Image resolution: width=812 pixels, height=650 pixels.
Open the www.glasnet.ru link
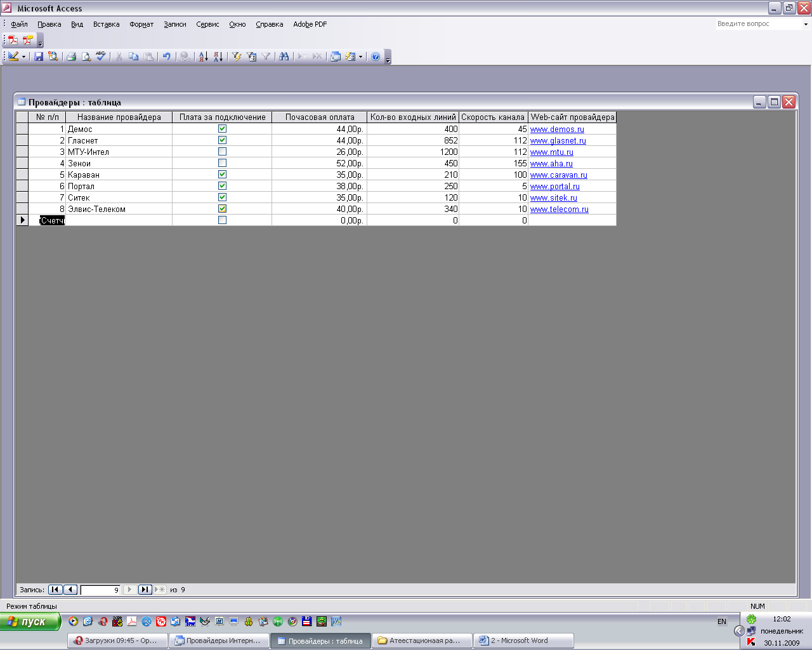pyautogui.click(x=558, y=141)
